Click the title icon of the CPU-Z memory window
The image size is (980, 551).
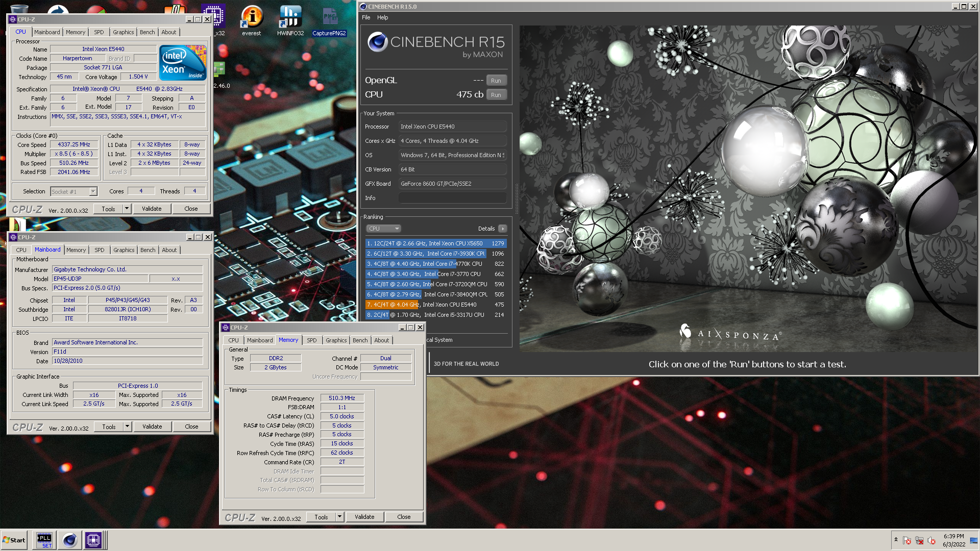click(x=226, y=328)
